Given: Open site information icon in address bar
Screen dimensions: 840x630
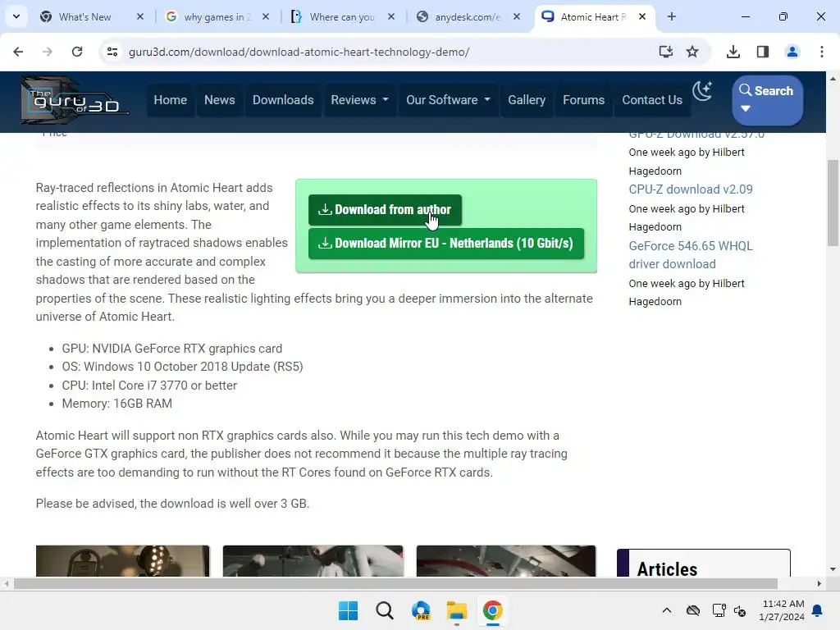Looking at the screenshot, I should point(112,52).
